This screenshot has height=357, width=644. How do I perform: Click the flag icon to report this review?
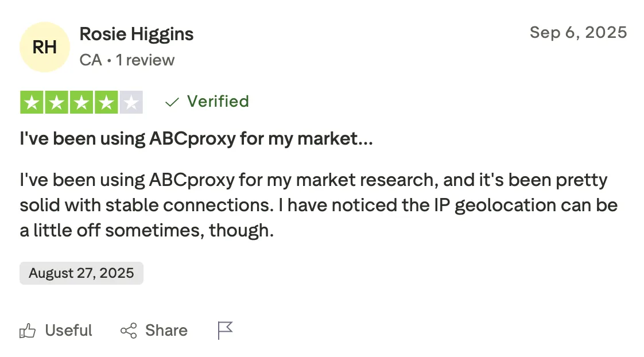point(225,330)
